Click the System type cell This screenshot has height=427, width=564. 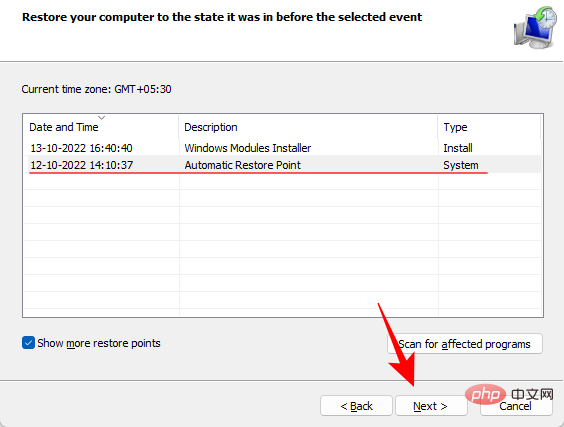pos(461,165)
